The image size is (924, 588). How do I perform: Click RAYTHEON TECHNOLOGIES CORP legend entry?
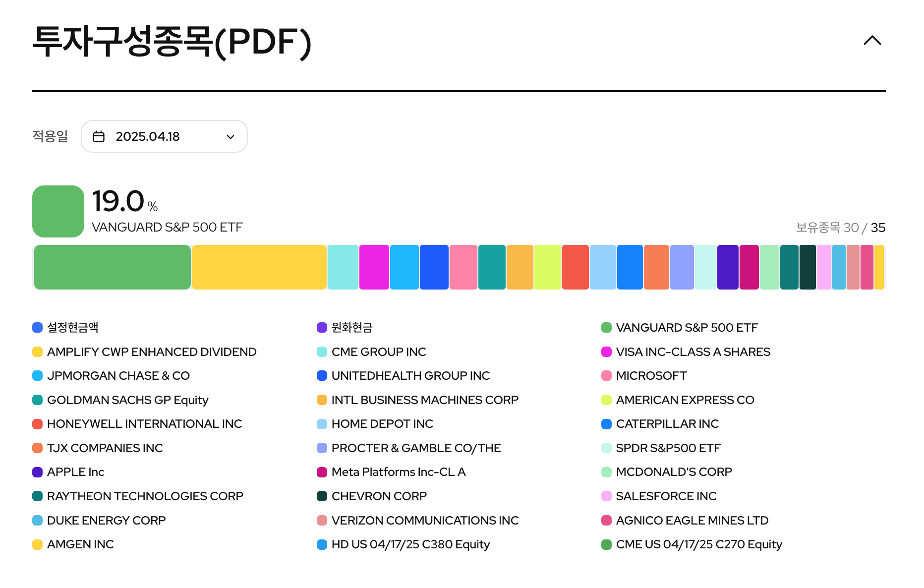click(x=138, y=496)
